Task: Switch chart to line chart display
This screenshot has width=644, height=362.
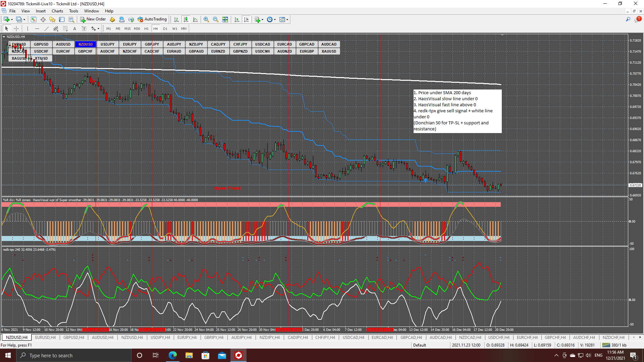Action: click(x=195, y=19)
